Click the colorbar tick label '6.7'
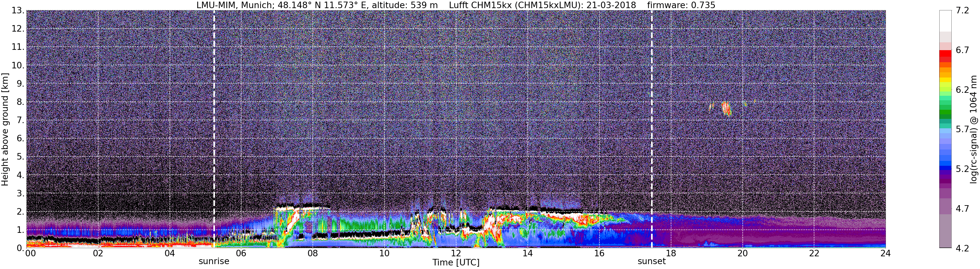 coord(962,50)
